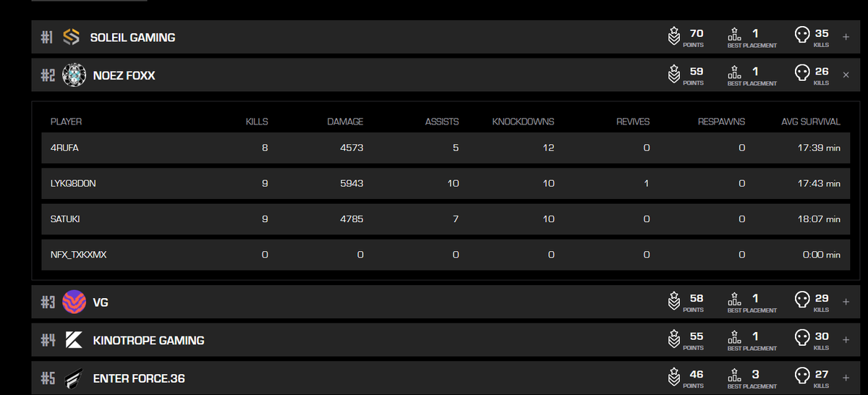The width and height of the screenshot is (868, 395).
Task: Click the Enter Force.36 team logo
Action: pyautogui.click(x=74, y=378)
